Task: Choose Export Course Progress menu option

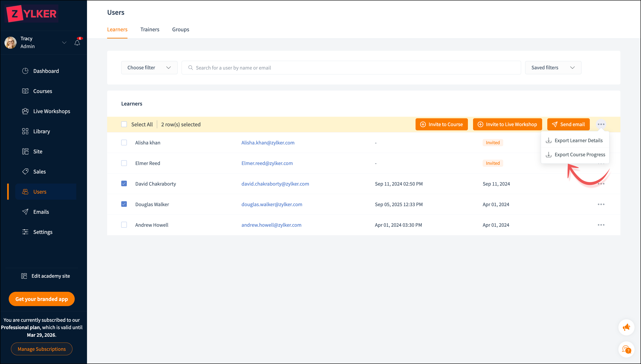Action: [579, 154]
